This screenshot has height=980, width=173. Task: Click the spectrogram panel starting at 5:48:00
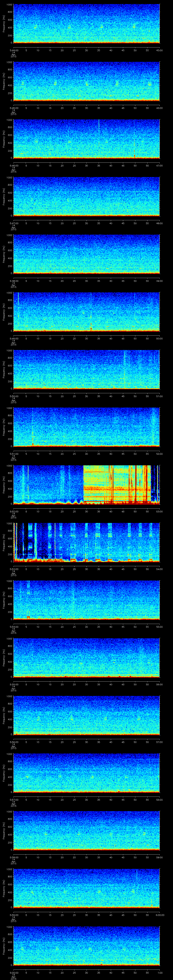86,254
